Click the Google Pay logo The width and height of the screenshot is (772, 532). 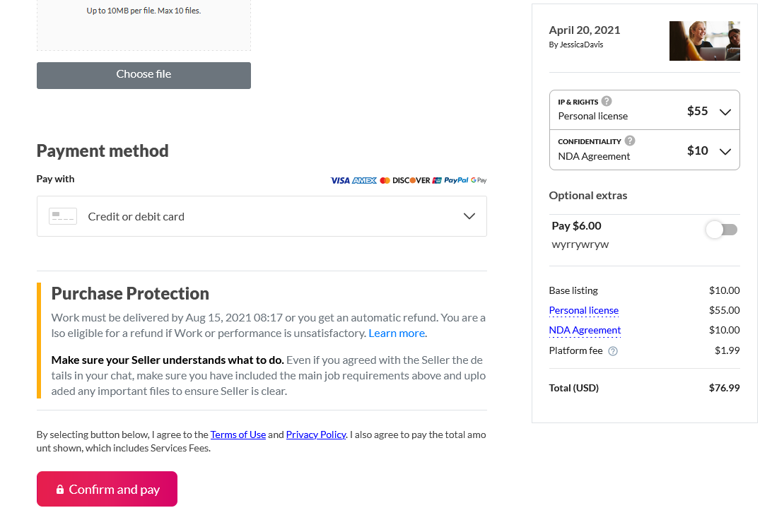(x=479, y=180)
